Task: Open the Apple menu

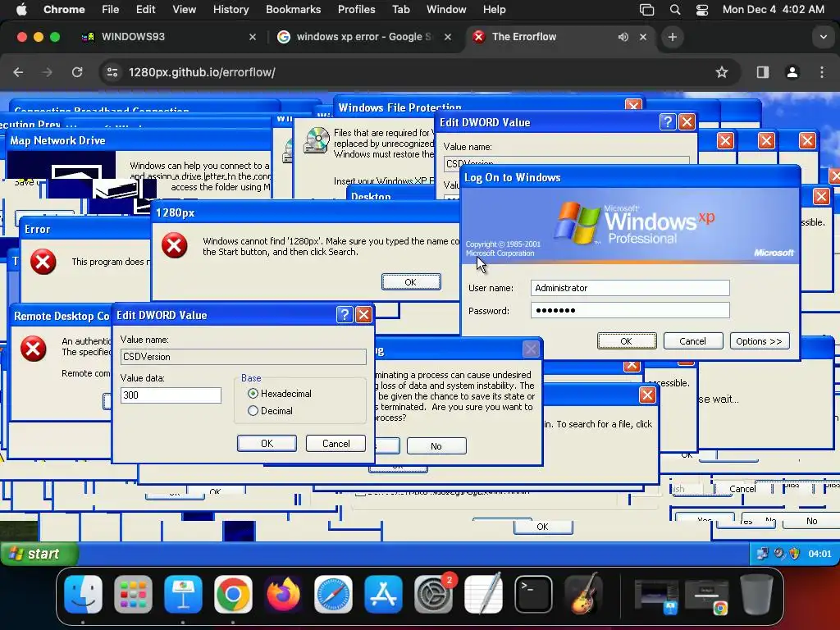Action: [21, 10]
